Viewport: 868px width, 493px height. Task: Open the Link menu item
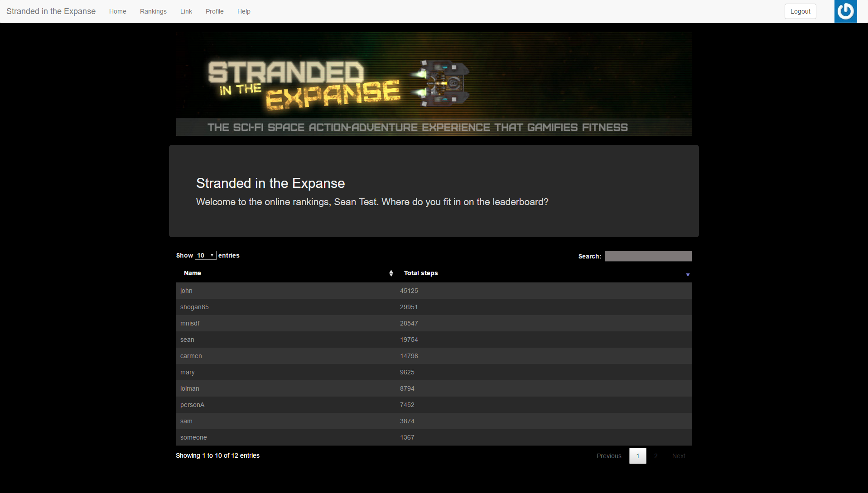186,11
